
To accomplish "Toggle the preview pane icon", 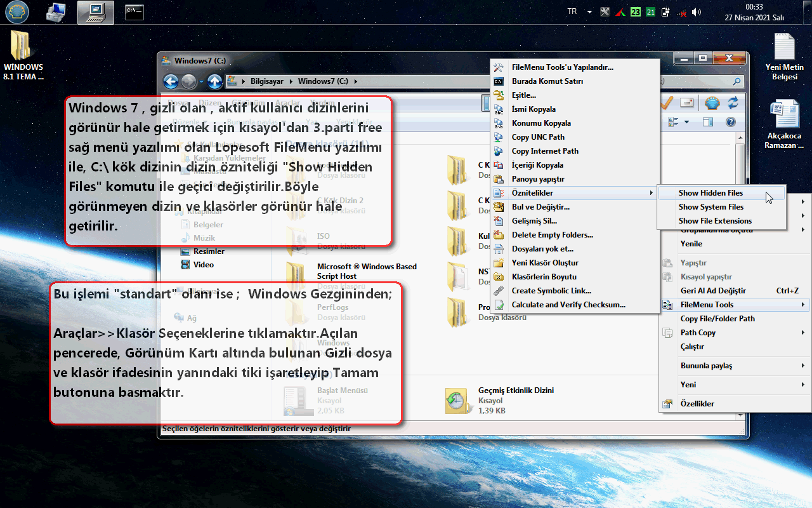I will click(x=708, y=122).
